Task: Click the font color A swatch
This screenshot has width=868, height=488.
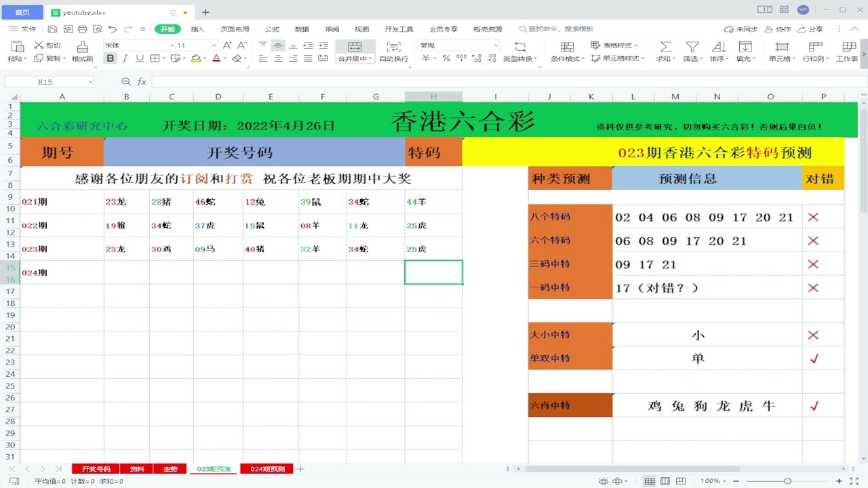Action: coord(216,58)
